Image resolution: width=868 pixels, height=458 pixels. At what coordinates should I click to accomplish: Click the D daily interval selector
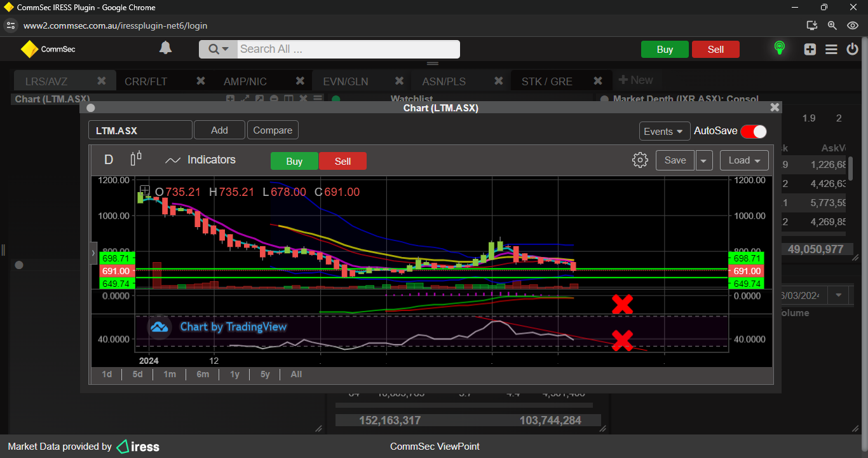109,160
